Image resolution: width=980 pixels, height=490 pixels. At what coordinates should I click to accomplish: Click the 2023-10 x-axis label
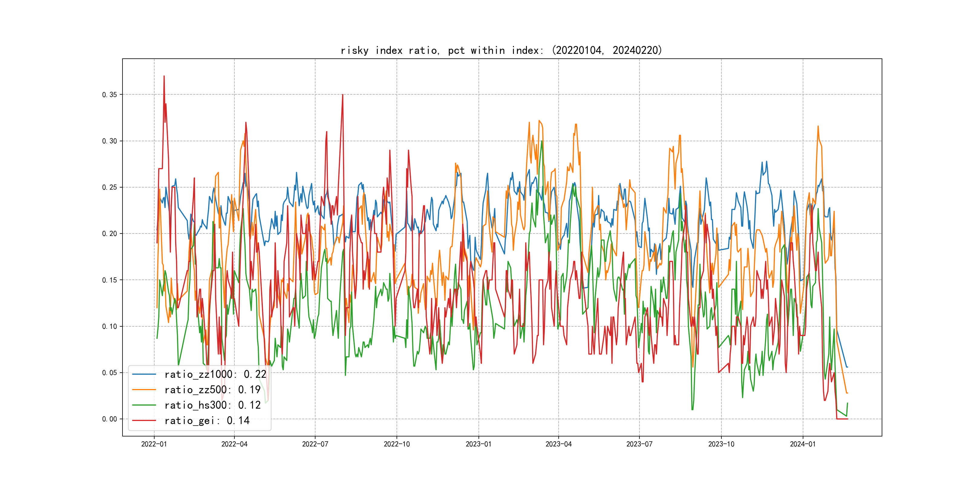click(x=721, y=444)
